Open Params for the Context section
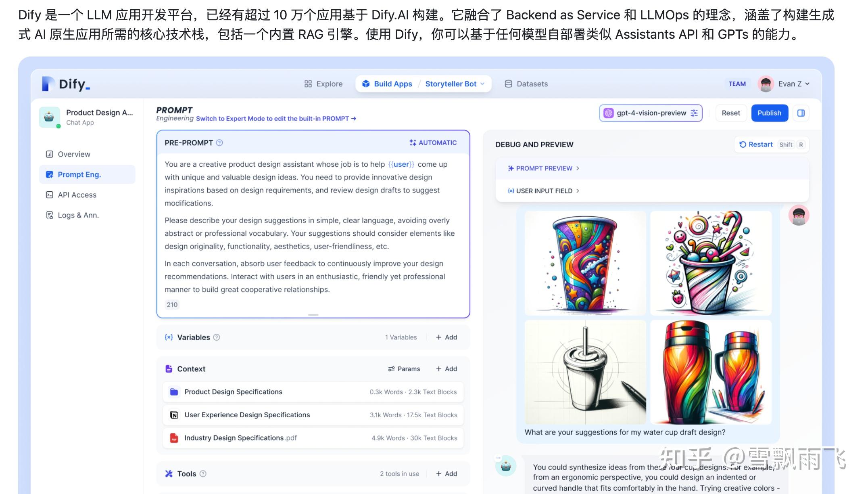This screenshot has height=494, width=868. 404,368
